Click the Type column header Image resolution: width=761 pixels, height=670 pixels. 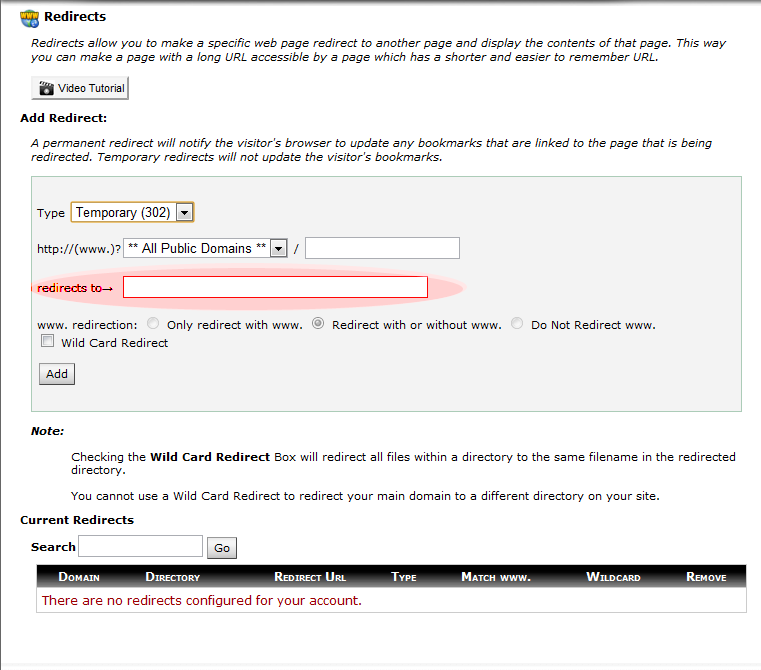pos(404,577)
